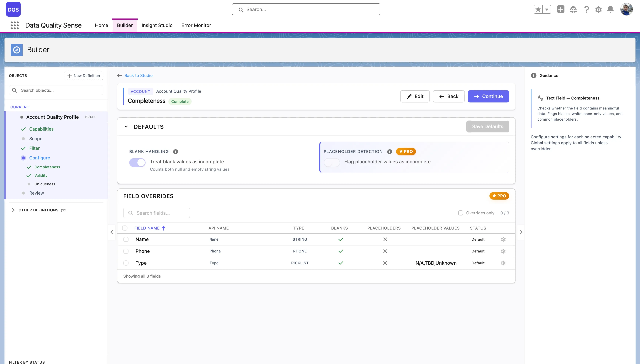This screenshot has width=640, height=364.
Task: Open settings gear for the Phone field row
Action: pos(503,251)
